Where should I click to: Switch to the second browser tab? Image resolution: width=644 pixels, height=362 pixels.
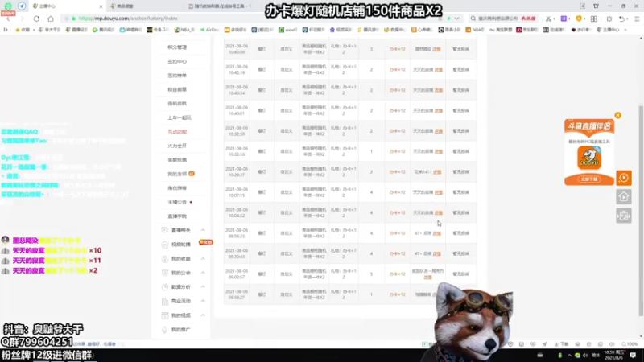click(144, 6)
